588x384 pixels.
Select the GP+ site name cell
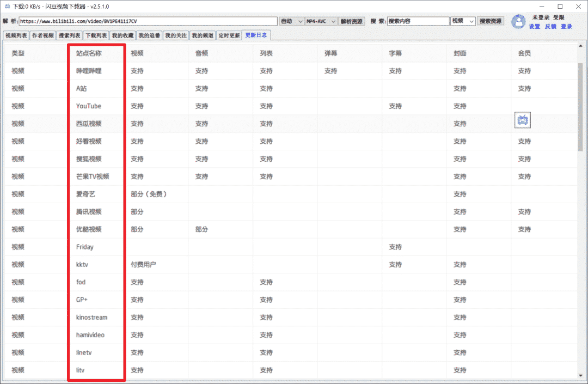click(82, 300)
